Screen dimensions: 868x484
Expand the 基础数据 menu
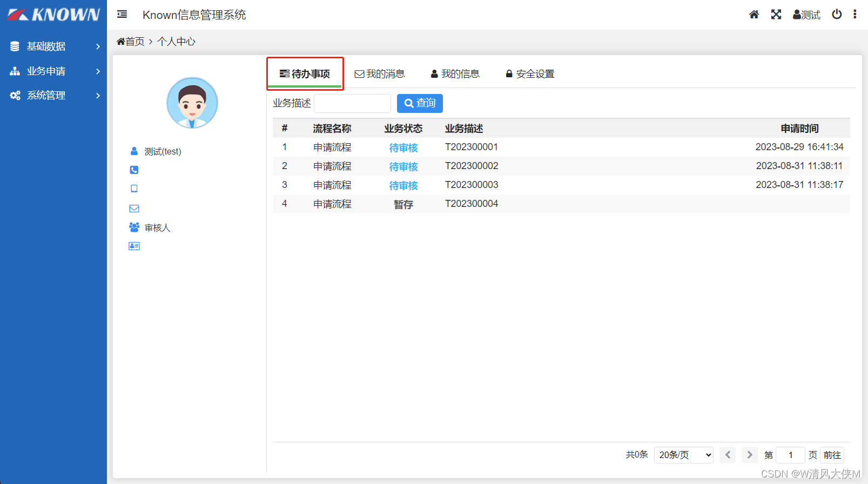[53, 46]
